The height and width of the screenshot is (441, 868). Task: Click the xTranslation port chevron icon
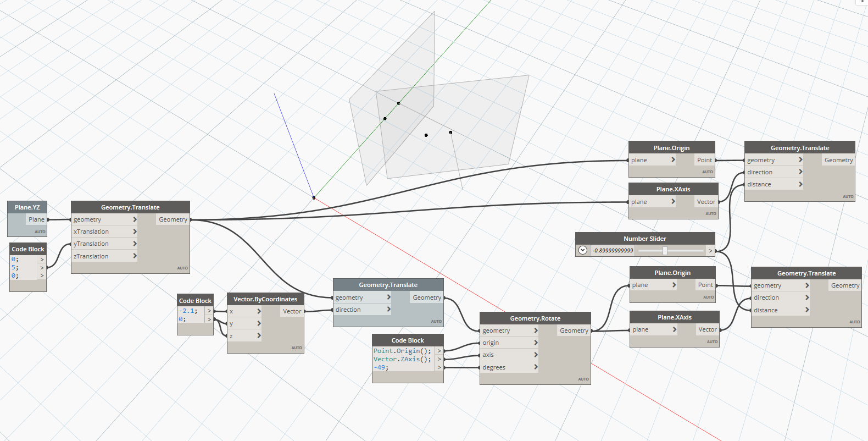[x=135, y=231]
